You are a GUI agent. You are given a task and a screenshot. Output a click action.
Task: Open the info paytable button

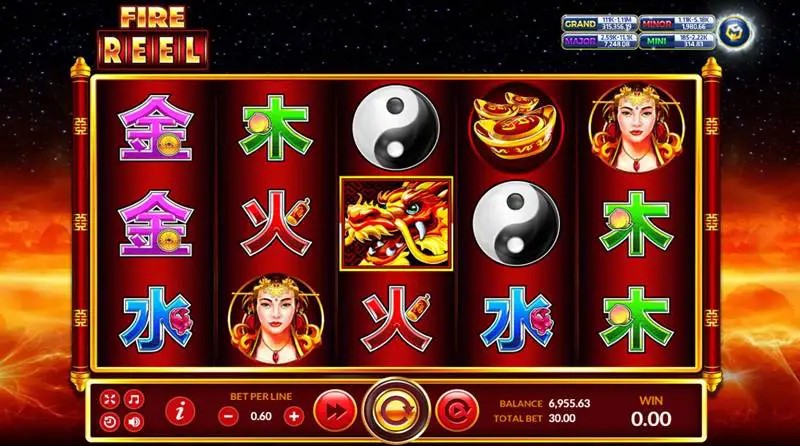pos(180,410)
